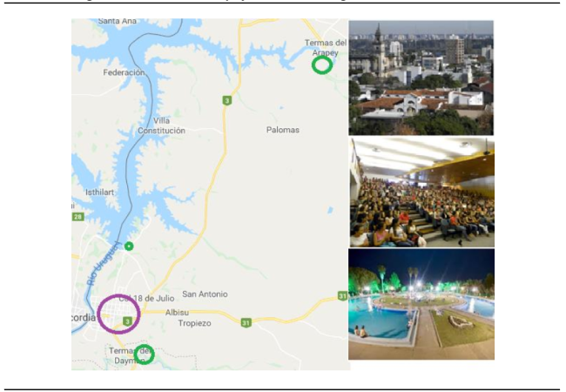566x392 pixels.
Task: Click the Federación map label
Action: pyautogui.click(x=124, y=72)
